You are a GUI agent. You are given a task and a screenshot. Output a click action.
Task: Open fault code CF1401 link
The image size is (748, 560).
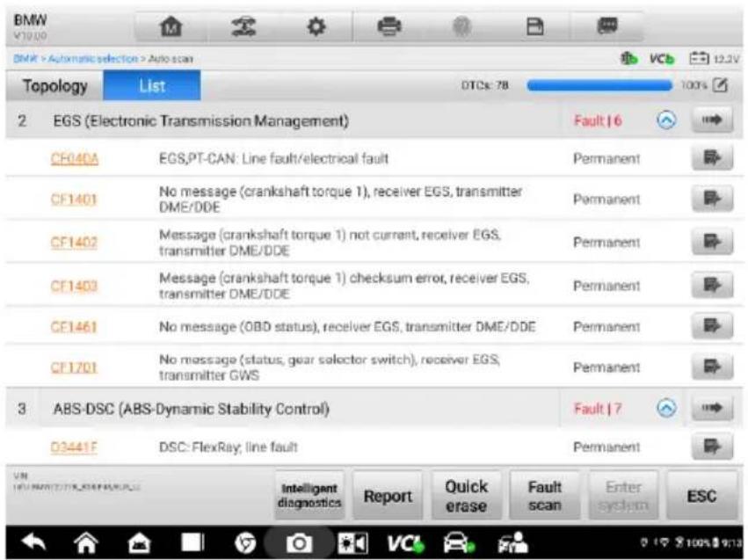pyautogui.click(x=74, y=199)
